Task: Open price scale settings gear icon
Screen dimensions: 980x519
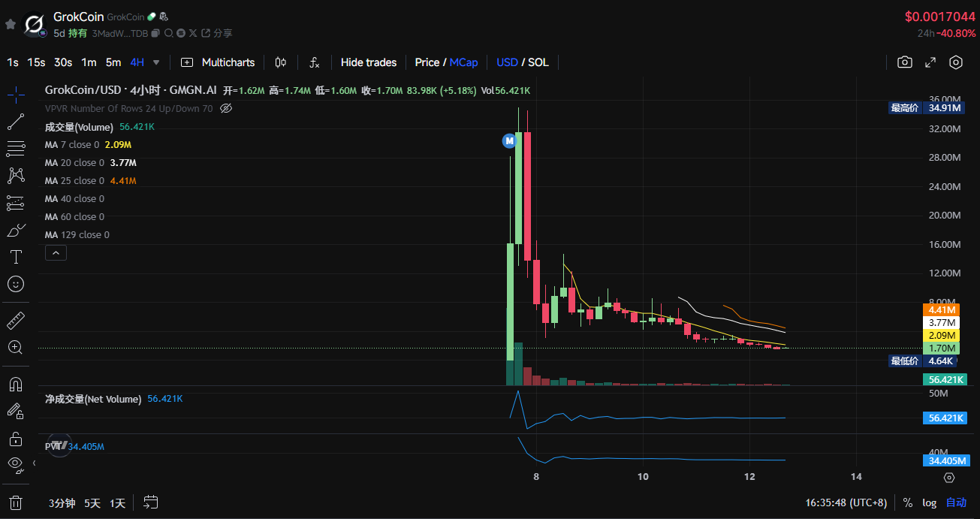Action: coord(949,477)
